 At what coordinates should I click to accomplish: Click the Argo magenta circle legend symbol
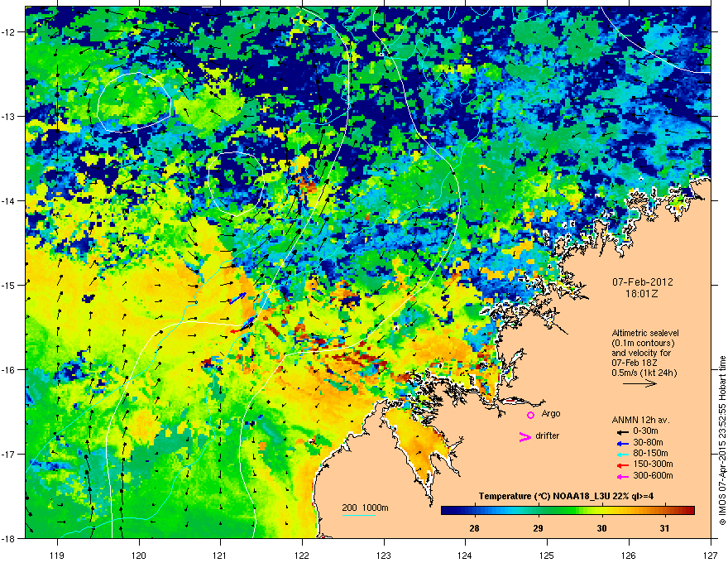tap(530, 415)
